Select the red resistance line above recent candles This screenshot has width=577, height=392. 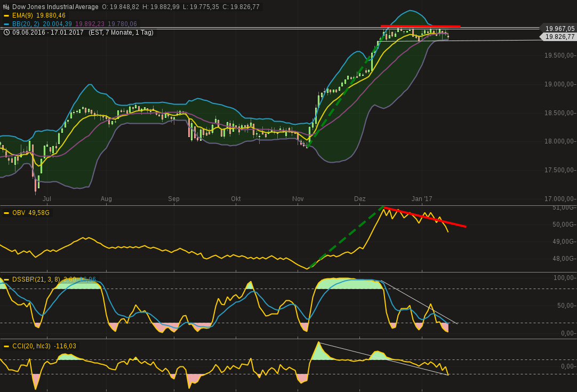421,25
